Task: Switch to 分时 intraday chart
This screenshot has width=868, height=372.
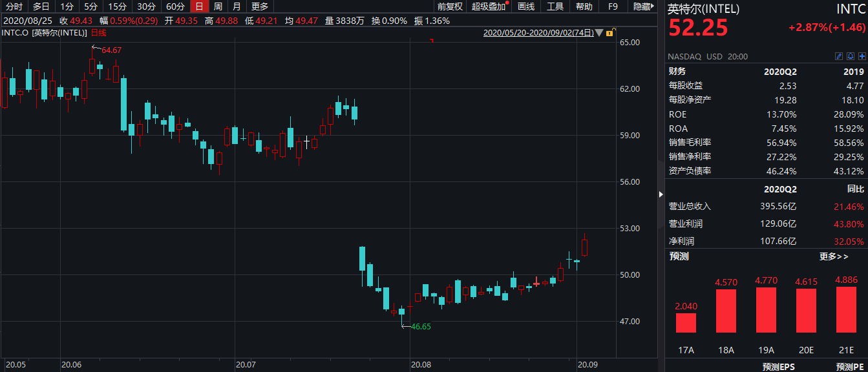Action: point(14,6)
